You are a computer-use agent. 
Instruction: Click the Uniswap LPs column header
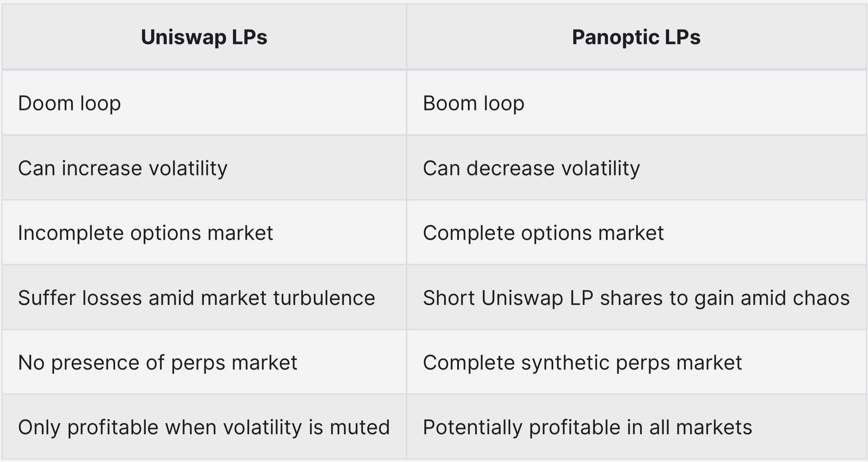coord(204,37)
